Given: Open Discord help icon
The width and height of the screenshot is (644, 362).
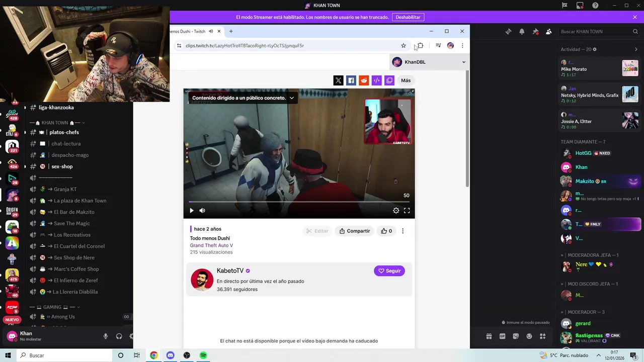Looking at the screenshot, I should (596, 6).
